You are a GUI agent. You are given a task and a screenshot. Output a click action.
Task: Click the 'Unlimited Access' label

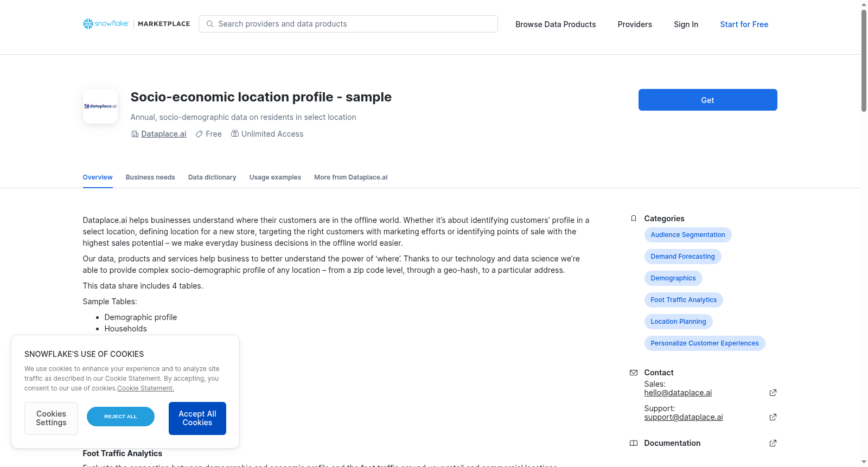click(272, 134)
